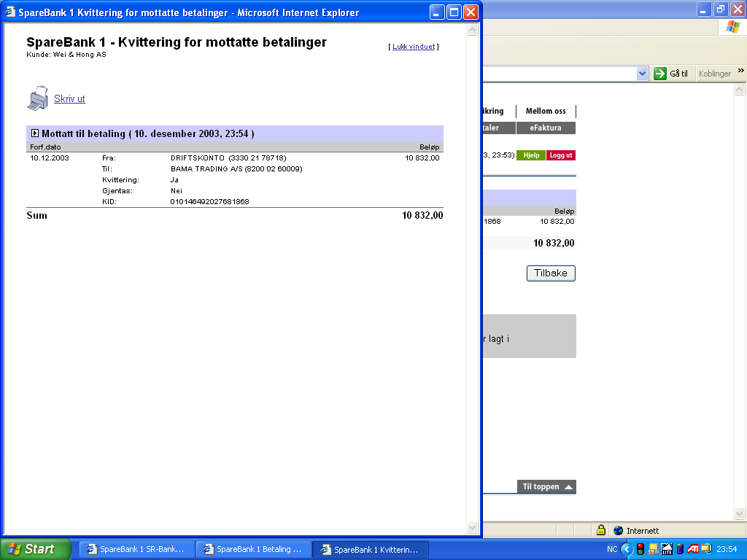Viewport: 747px width, 560px height.
Task: Click the Beløp column header in receipt
Action: pyautogui.click(x=429, y=147)
